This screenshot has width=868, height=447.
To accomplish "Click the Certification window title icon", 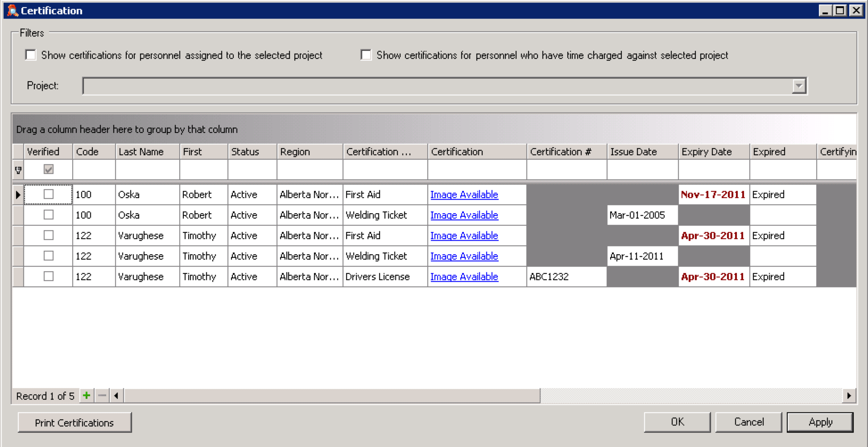I will (12, 10).
